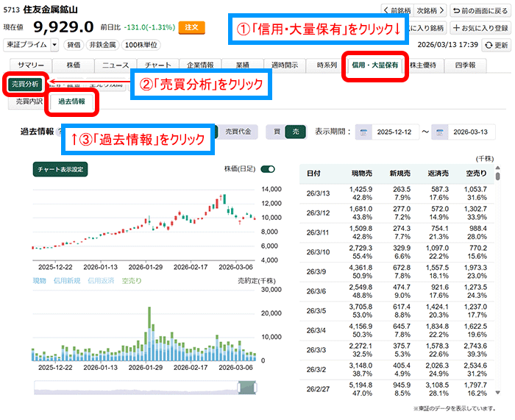Click the 現物売 column header
Image resolution: width=515 pixels, height=420 pixels.
pos(362,174)
